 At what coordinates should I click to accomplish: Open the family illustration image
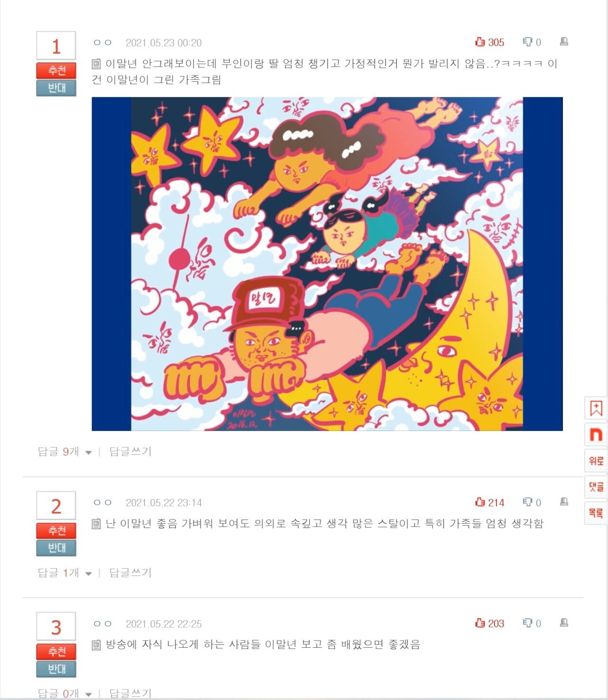tap(327, 264)
